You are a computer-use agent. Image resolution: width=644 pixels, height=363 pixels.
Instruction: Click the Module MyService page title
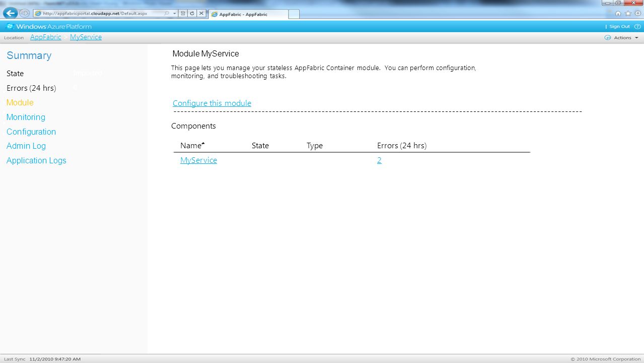point(205,53)
